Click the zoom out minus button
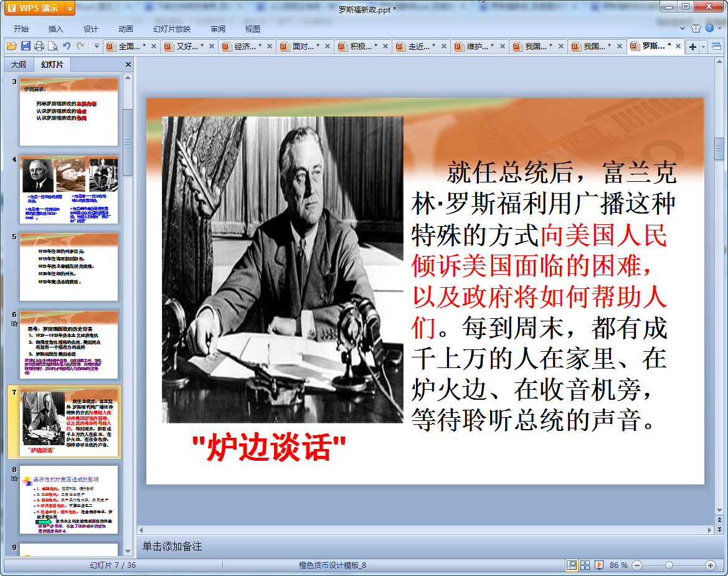This screenshot has height=576, width=728. pos(637,565)
